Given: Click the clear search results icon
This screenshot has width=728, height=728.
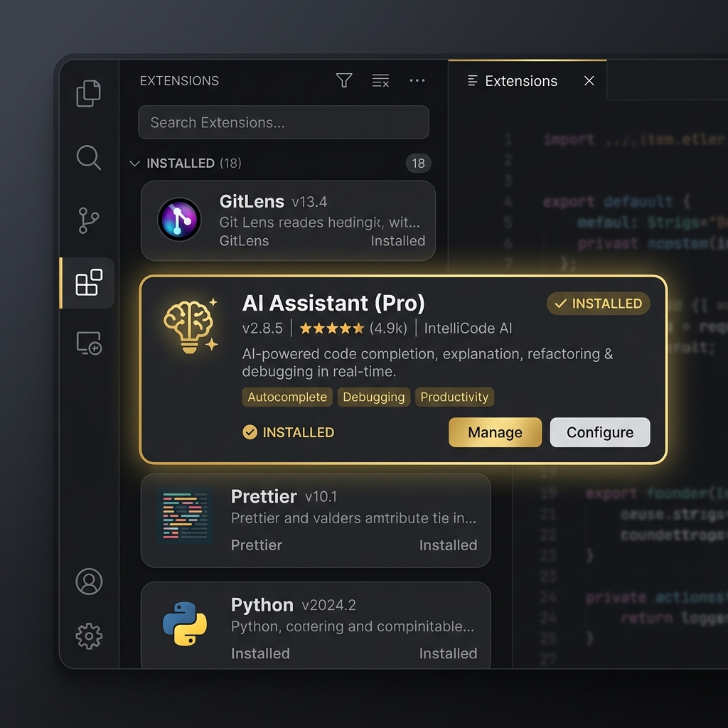Looking at the screenshot, I should click(380, 80).
